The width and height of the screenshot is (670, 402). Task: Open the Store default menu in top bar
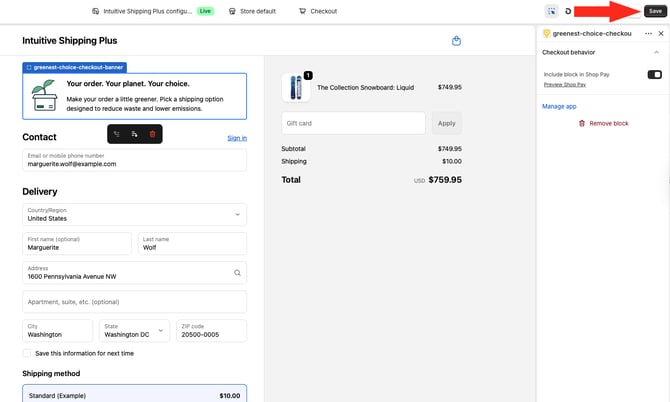click(252, 12)
